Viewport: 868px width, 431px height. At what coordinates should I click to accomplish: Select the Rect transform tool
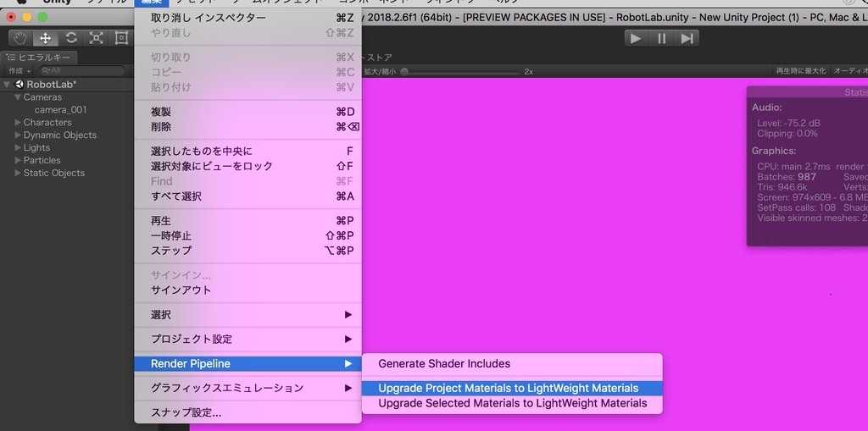click(120, 37)
